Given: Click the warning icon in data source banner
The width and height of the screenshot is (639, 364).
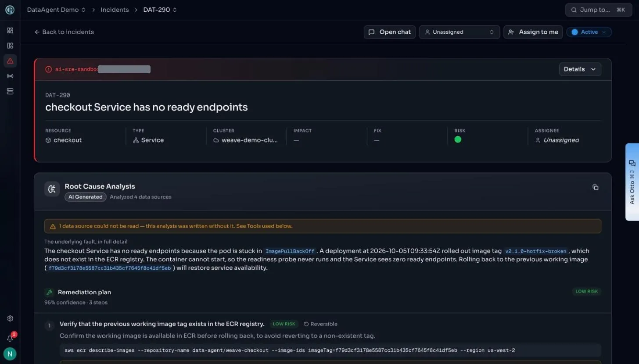Looking at the screenshot, I should [x=53, y=226].
